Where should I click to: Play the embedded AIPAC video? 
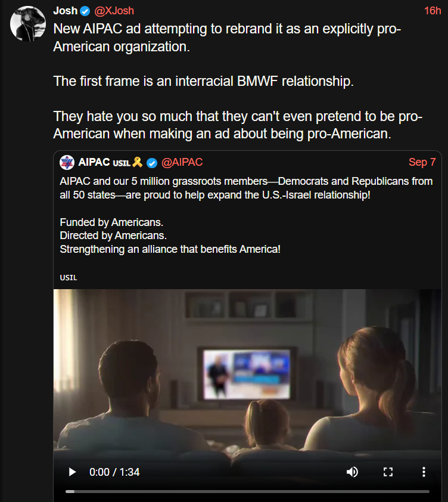click(72, 472)
